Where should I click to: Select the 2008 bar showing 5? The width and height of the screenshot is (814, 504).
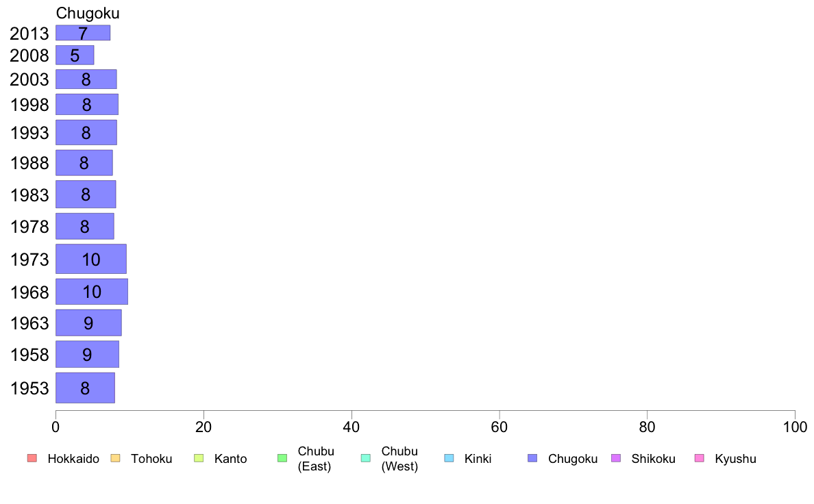[x=75, y=55]
